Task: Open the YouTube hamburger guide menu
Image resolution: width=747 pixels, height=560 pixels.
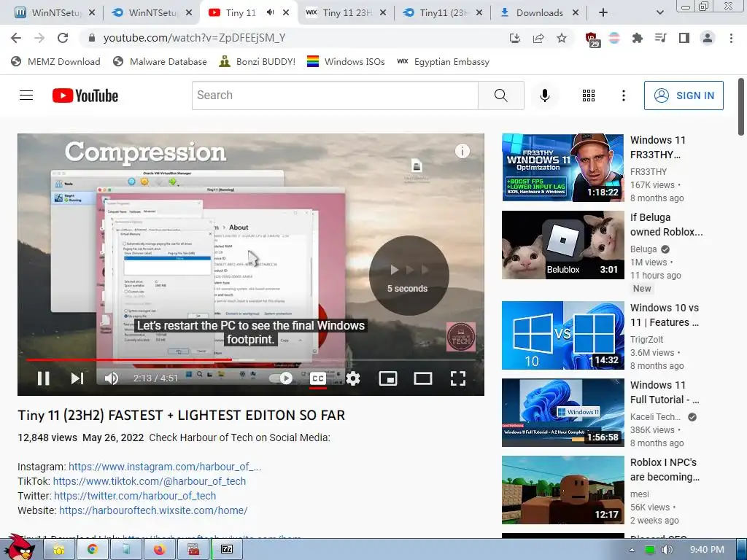Action: 26,96
